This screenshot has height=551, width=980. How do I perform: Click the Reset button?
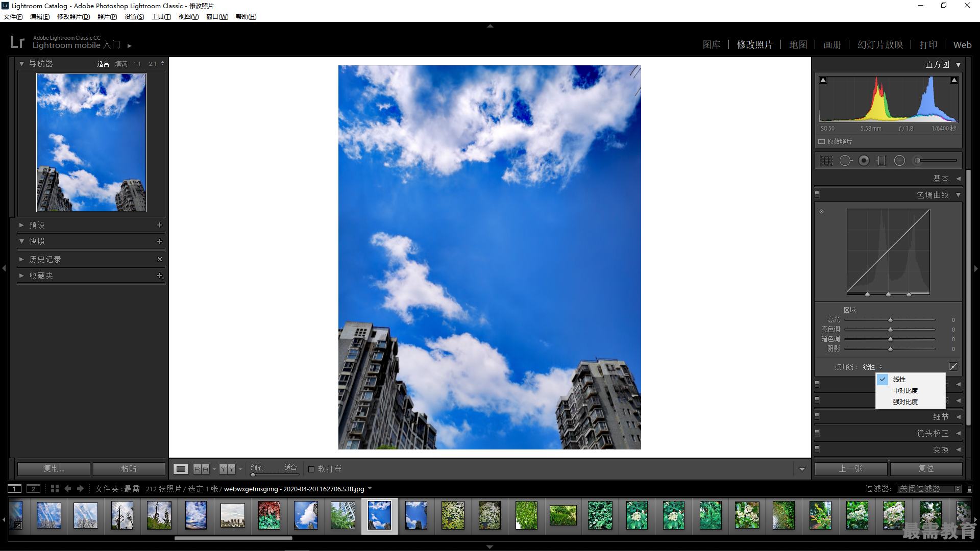926,469
